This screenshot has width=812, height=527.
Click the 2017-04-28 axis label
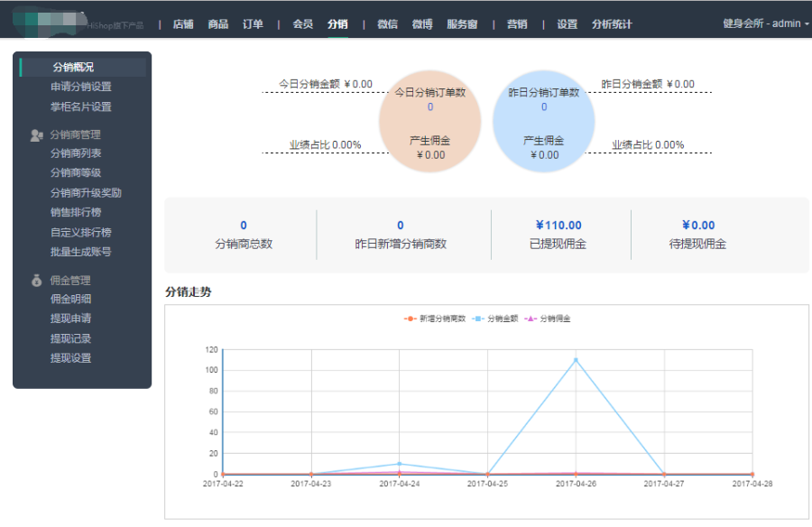(752, 484)
